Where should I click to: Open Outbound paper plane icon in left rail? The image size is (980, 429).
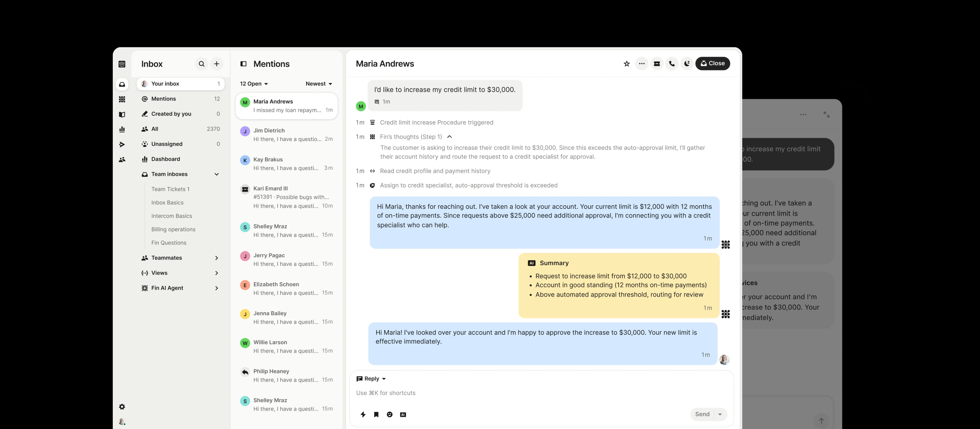coord(122,144)
